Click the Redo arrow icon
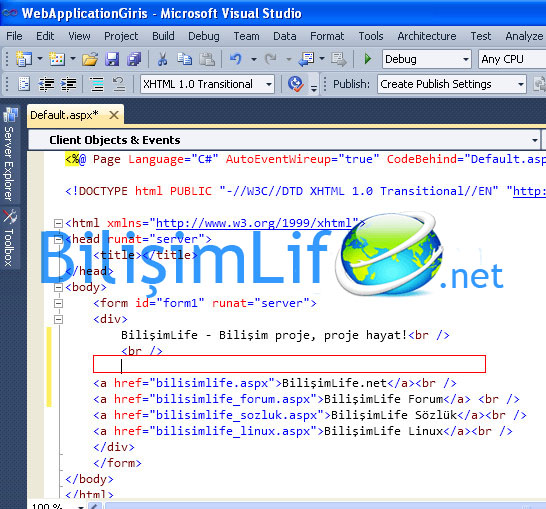The image size is (546, 509). pos(270,59)
